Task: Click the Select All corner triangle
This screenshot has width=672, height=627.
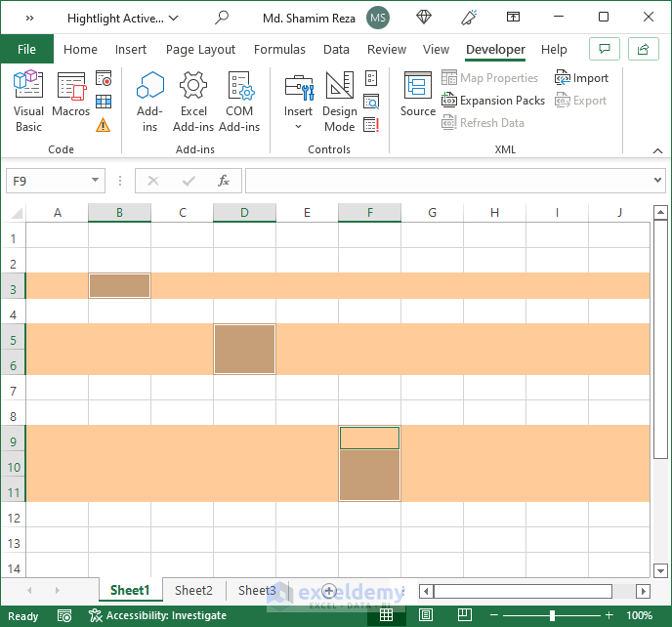Action: [17, 213]
